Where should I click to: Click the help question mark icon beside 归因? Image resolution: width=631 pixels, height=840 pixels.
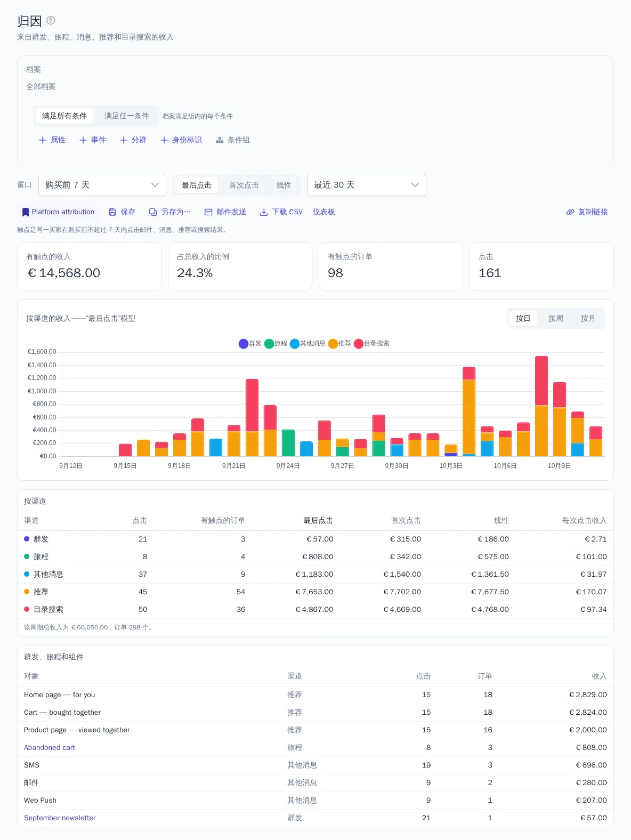[51, 20]
